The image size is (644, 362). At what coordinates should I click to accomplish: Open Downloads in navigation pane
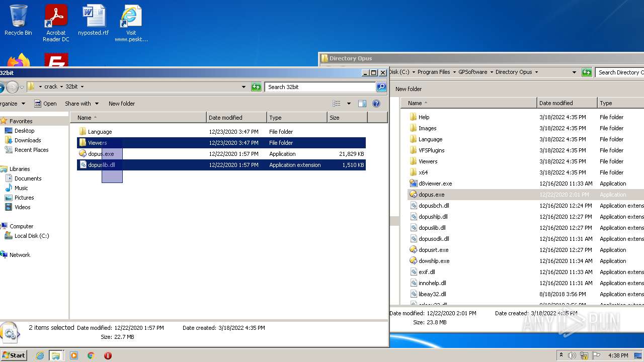[x=28, y=140]
